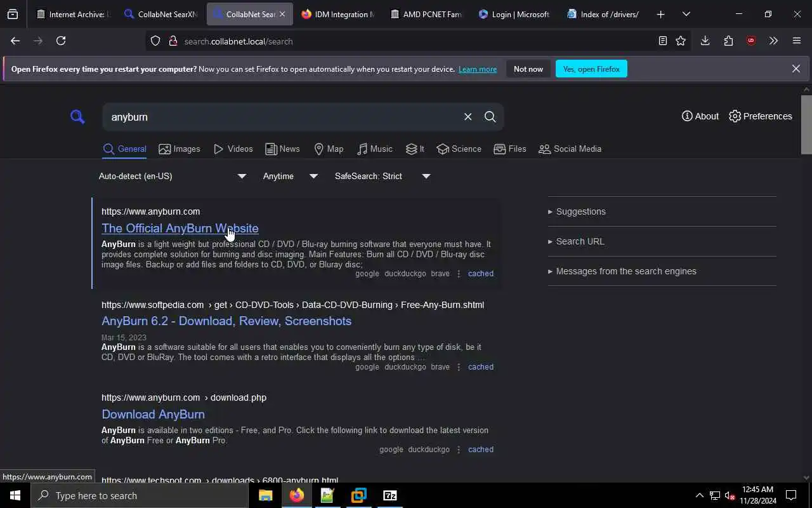The image size is (812, 508).
Task: Submit search with magnifier button
Action: 490,117
